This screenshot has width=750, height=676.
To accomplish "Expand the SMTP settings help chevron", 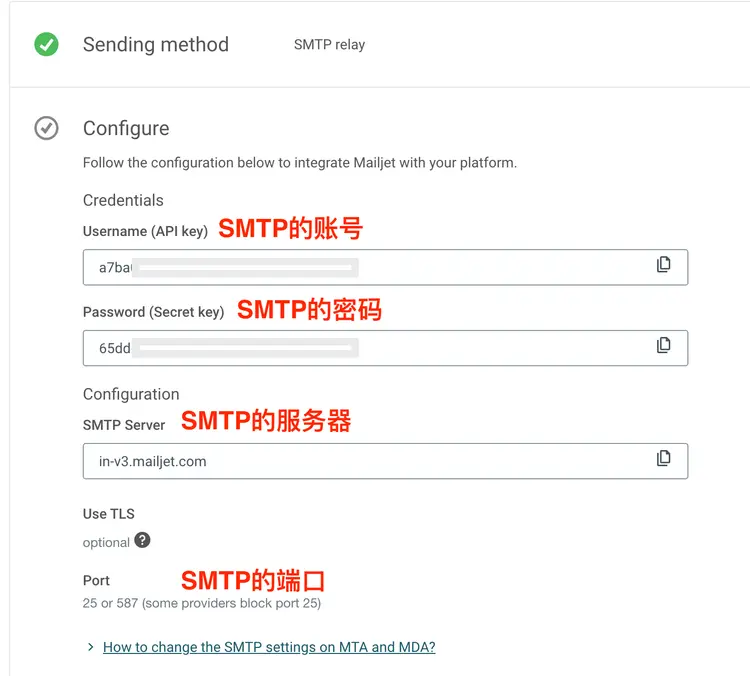I will 91,647.
